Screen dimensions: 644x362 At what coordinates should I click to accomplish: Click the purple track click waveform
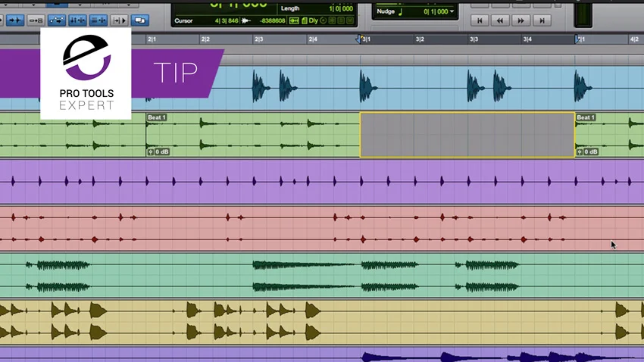322,181
